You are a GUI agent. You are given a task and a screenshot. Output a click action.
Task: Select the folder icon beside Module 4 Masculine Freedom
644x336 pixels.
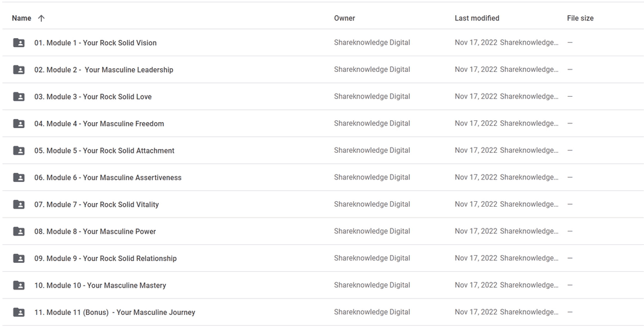click(19, 124)
